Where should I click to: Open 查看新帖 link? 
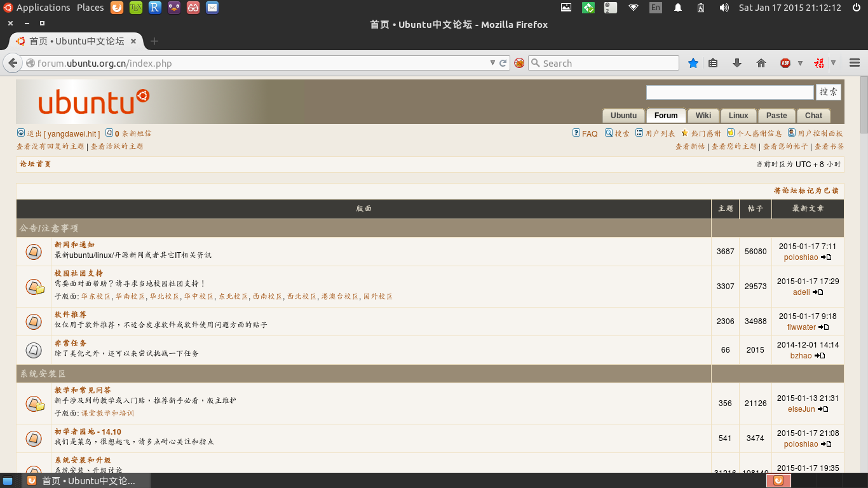tap(690, 146)
